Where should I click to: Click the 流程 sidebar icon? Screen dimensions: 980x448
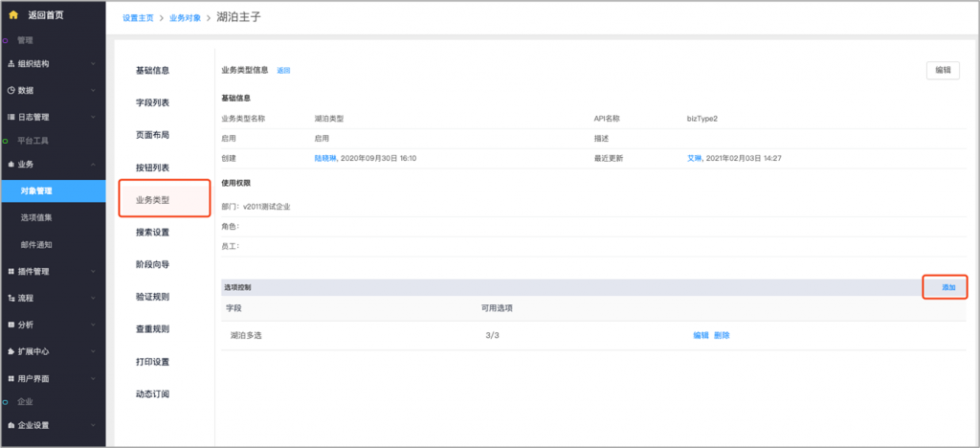click(x=11, y=298)
